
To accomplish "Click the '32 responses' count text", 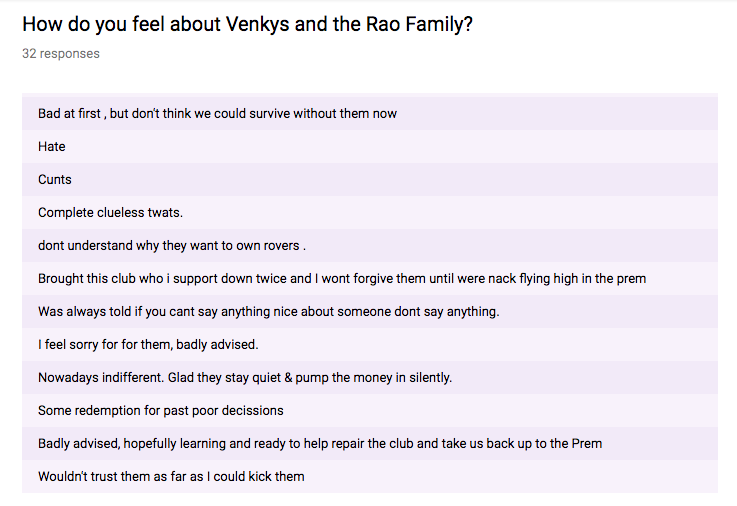I will tap(61, 54).
